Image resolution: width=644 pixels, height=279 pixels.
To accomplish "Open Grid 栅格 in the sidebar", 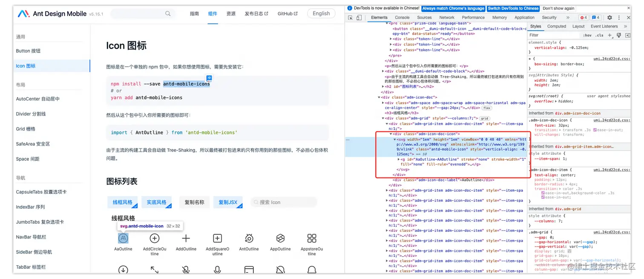I will coord(26,129).
